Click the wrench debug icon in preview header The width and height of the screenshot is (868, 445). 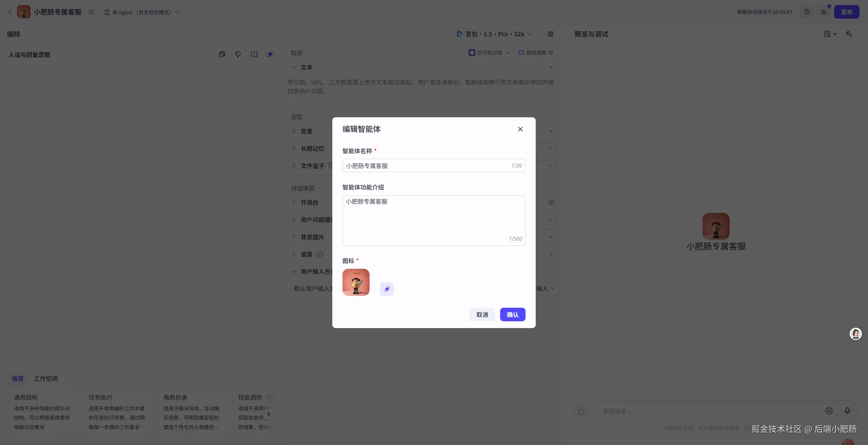[x=849, y=34]
